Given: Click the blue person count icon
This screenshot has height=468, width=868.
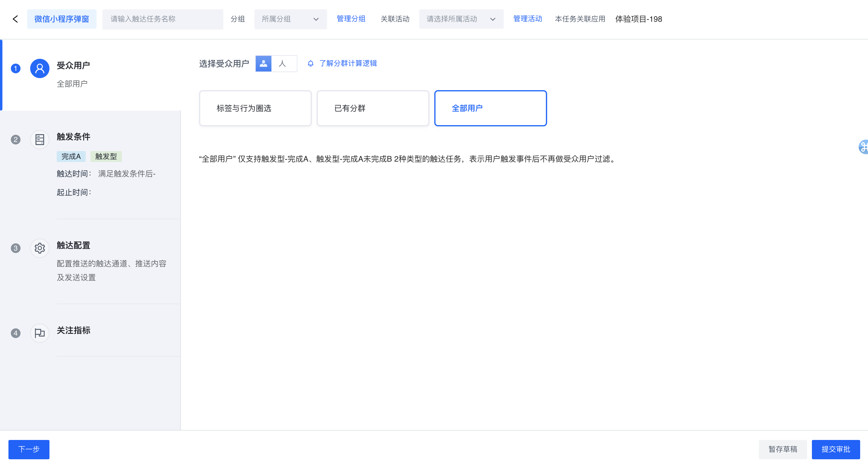Looking at the screenshot, I should tap(264, 63).
